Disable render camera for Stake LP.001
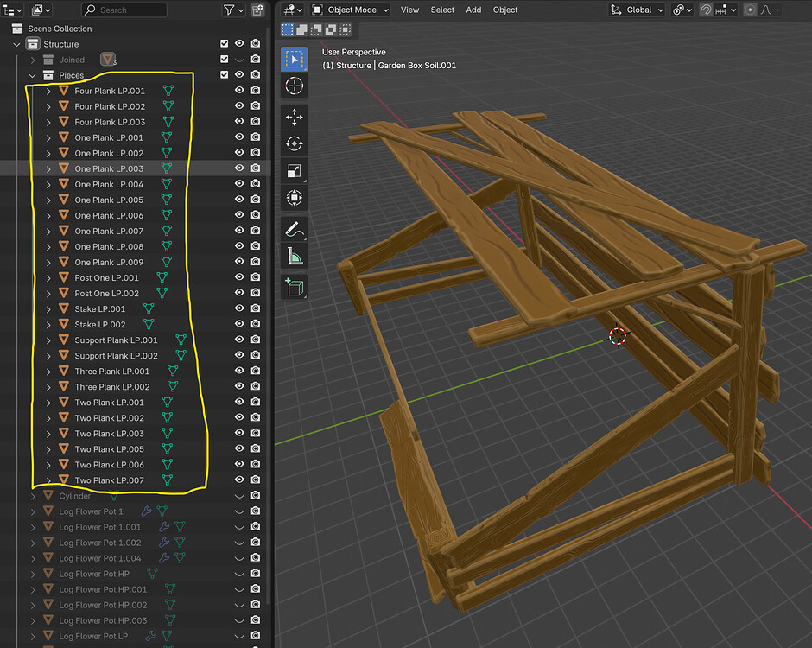This screenshot has height=648, width=812. 256,308
